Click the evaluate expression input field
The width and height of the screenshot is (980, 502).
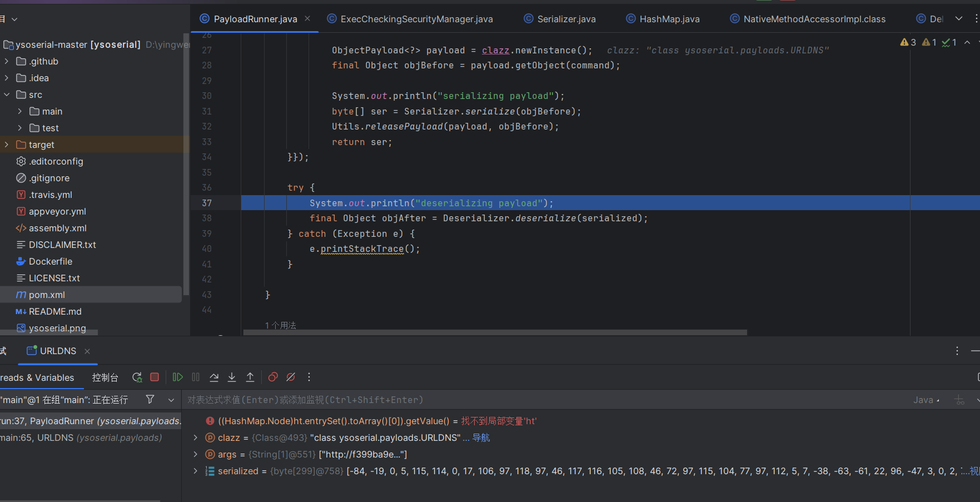545,400
